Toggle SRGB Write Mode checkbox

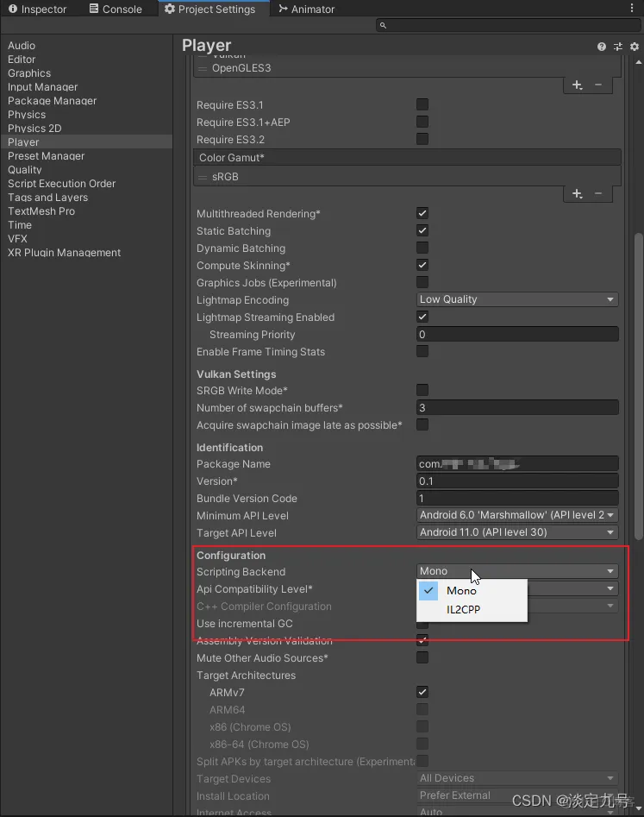tap(422, 390)
